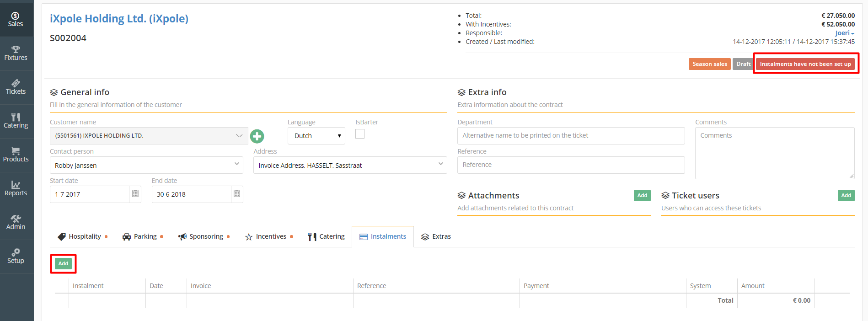Image resolution: width=868 pixels, height=321 pixels.
Task: Open the Responsible Joeri dropdown
Action: tap(845, 33)
